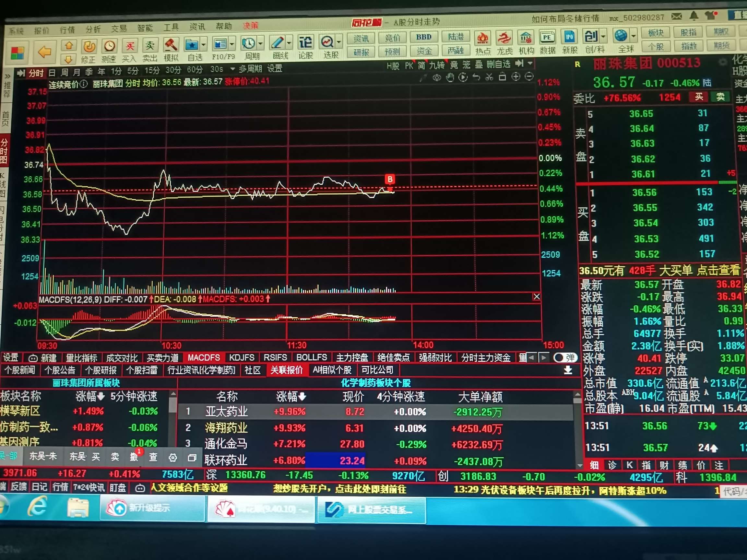Click the red 买 button by 委比

tap(699, 97)
